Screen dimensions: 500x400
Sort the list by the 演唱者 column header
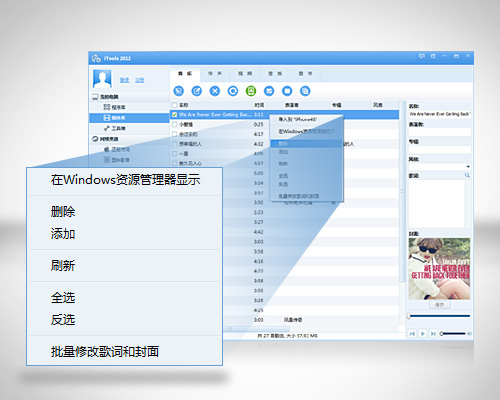(x=292, y=105)
